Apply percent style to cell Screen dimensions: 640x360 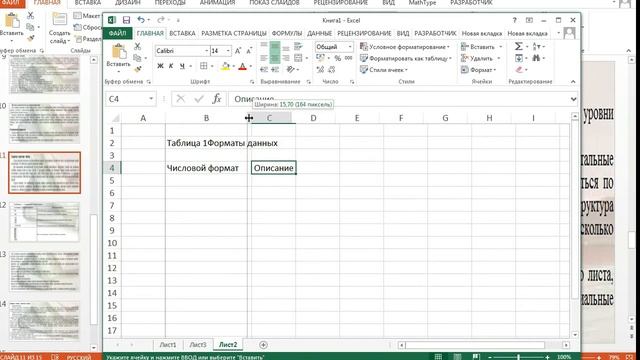338,58
